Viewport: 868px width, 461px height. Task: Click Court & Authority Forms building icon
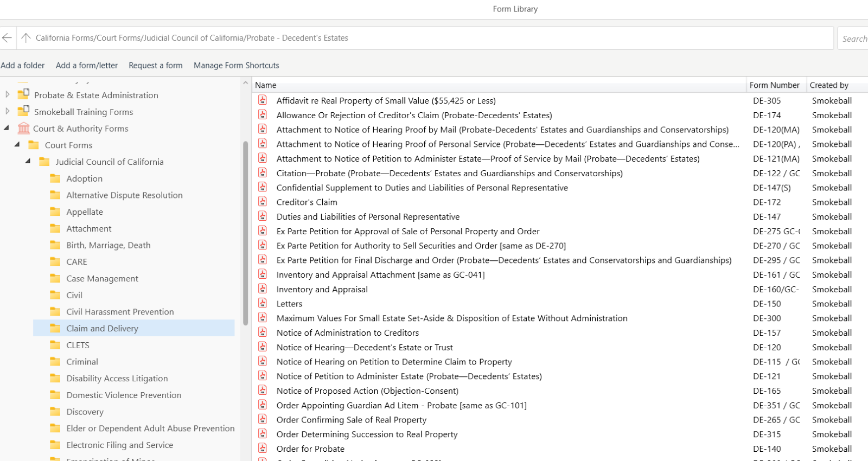coord(23,129)
